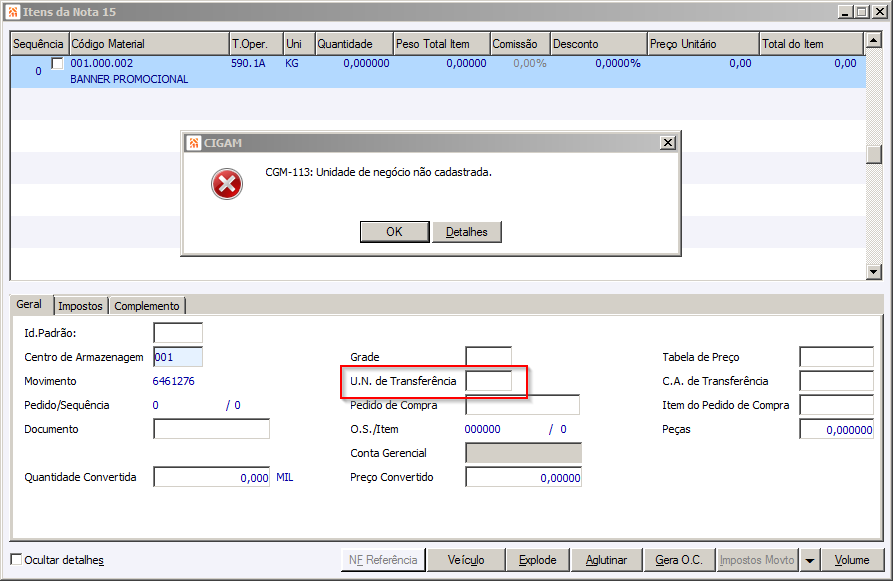The height and width of the screenshot is (581, 893).
Task: Click the Explode button
Action: click(538, 560)
